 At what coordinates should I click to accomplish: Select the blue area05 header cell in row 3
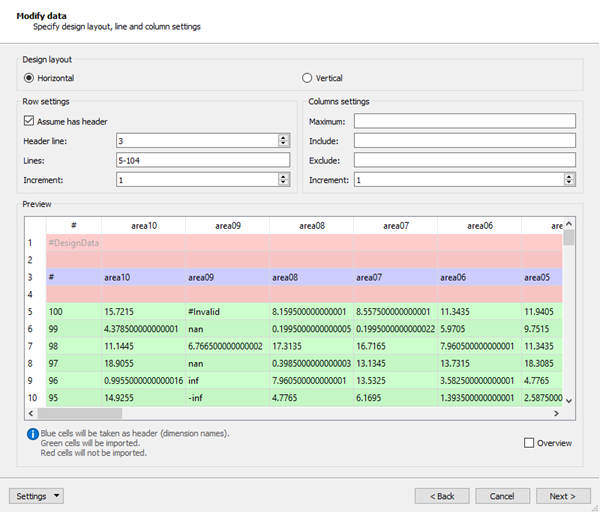click(542, 277)
